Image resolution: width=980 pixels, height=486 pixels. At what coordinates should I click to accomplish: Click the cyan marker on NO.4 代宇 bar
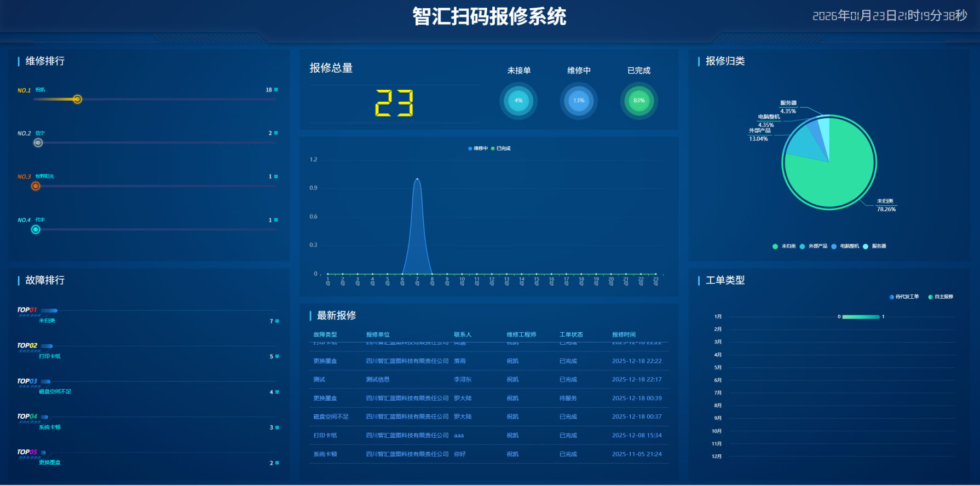click(36, 229)
